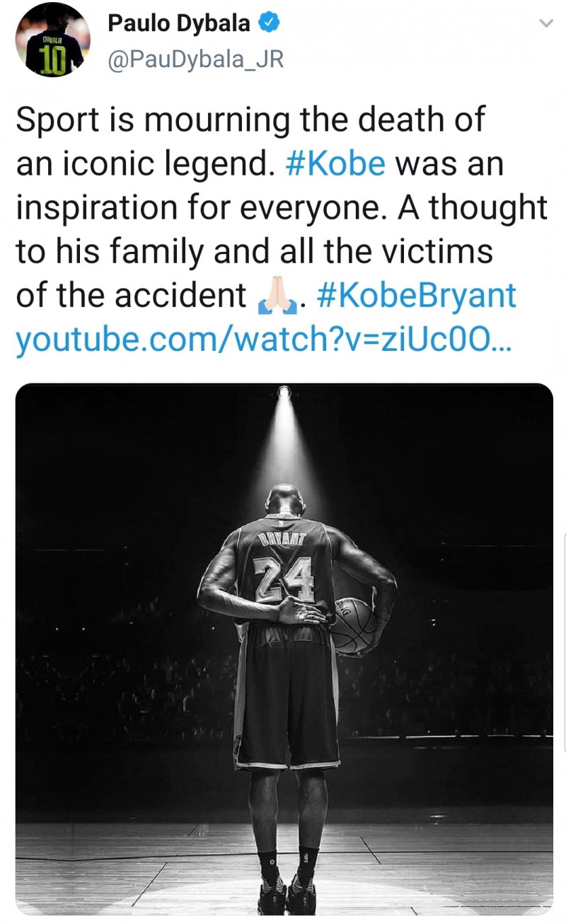Click the Paulo Dybala display name
Screen dimensions: 566x924
[x=178, y=23]
